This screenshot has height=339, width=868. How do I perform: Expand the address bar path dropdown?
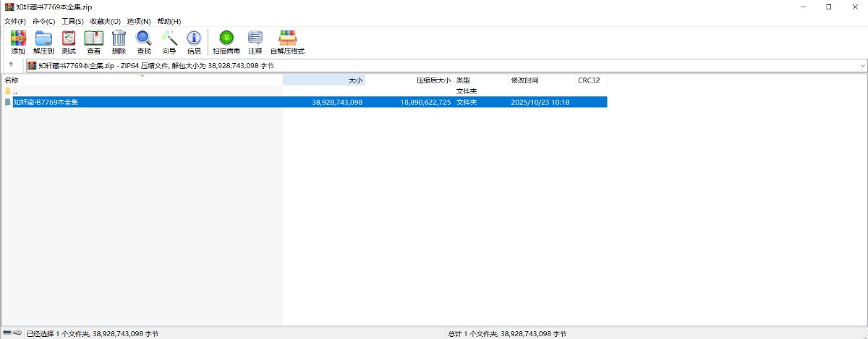(862, 66)
